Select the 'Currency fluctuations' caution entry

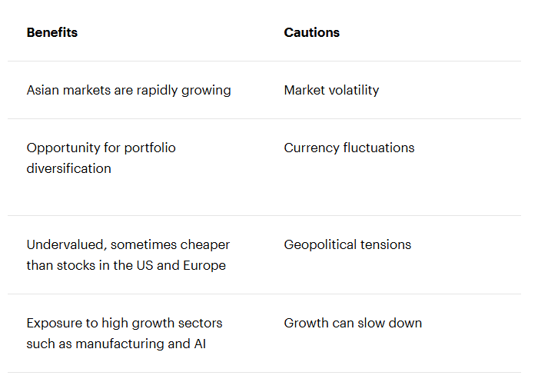click(349, 148)
